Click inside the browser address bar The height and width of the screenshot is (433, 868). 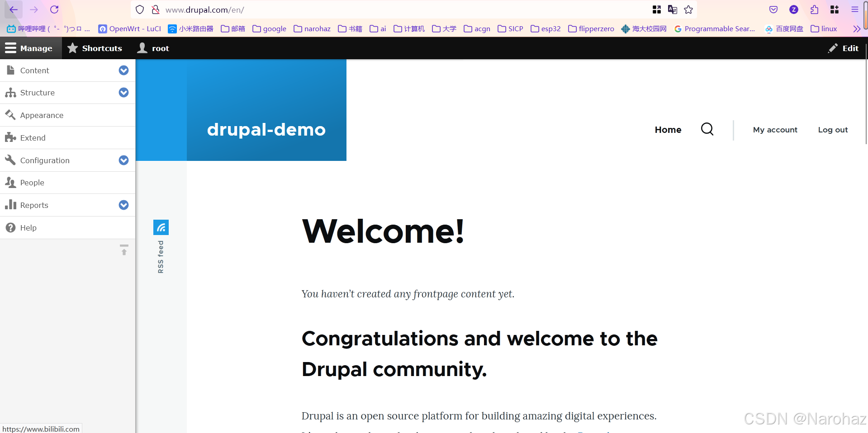coord(271,9)
